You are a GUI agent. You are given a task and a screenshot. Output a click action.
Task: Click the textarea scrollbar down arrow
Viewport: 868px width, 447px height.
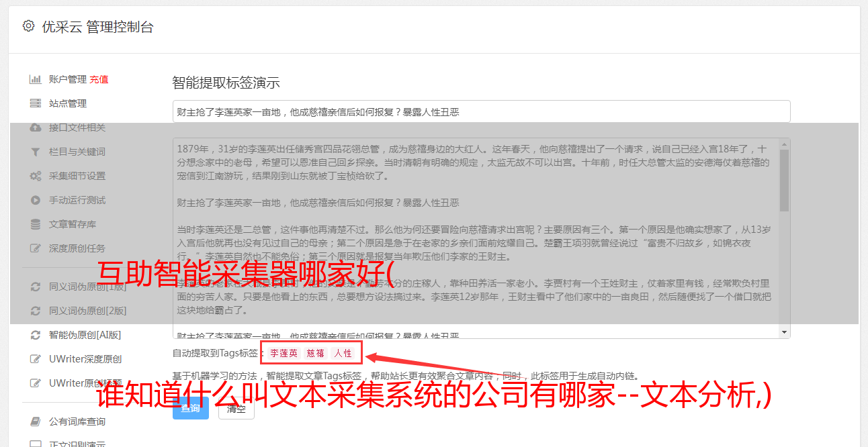click(784, 332)
